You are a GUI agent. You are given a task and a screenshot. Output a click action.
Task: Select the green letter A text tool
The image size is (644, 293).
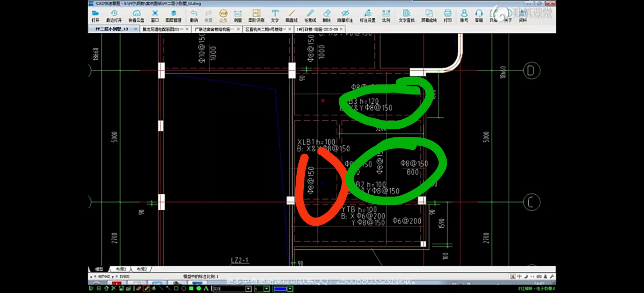click(x=206, y=289)
